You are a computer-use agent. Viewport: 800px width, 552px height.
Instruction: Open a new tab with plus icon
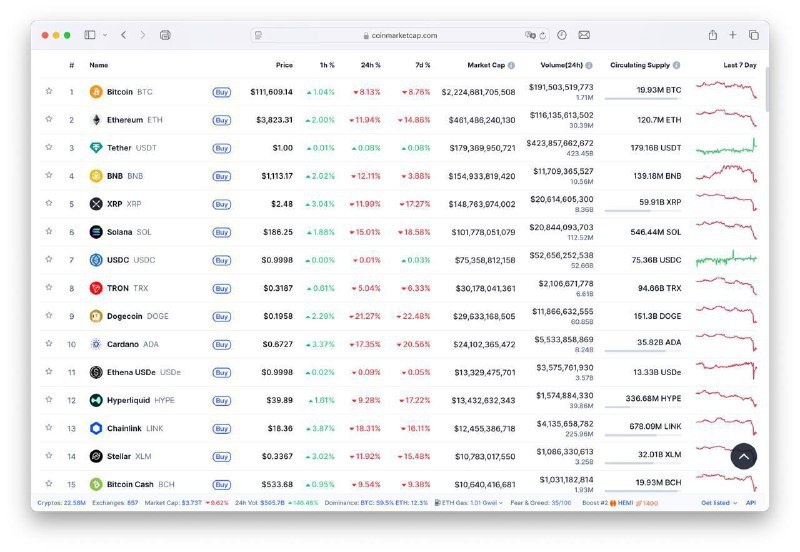[733, 35]
